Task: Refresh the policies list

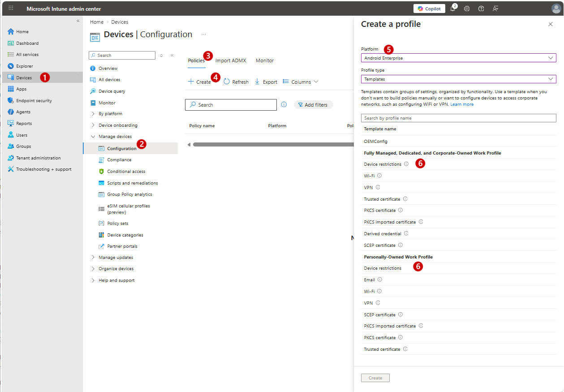Action: (236, 82)
